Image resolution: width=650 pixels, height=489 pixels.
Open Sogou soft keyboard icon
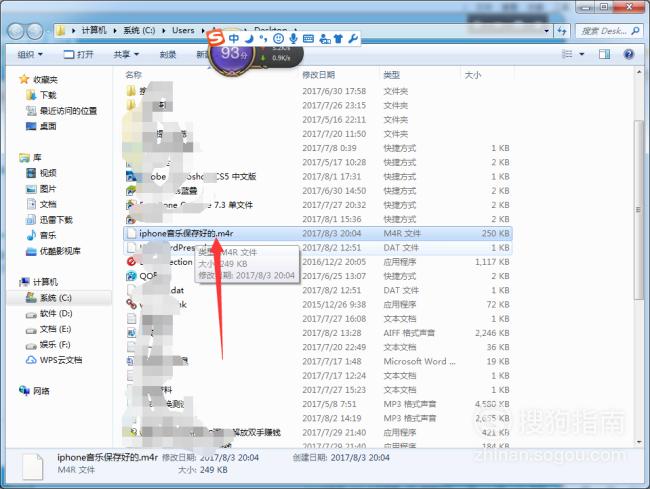(x=308, y=39)
